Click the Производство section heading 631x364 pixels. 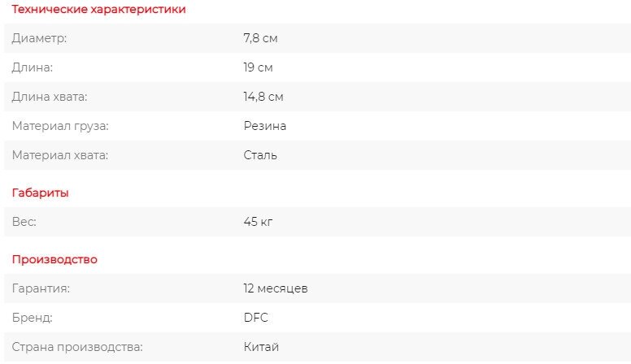pyautogui.click(x=54, y=259)
